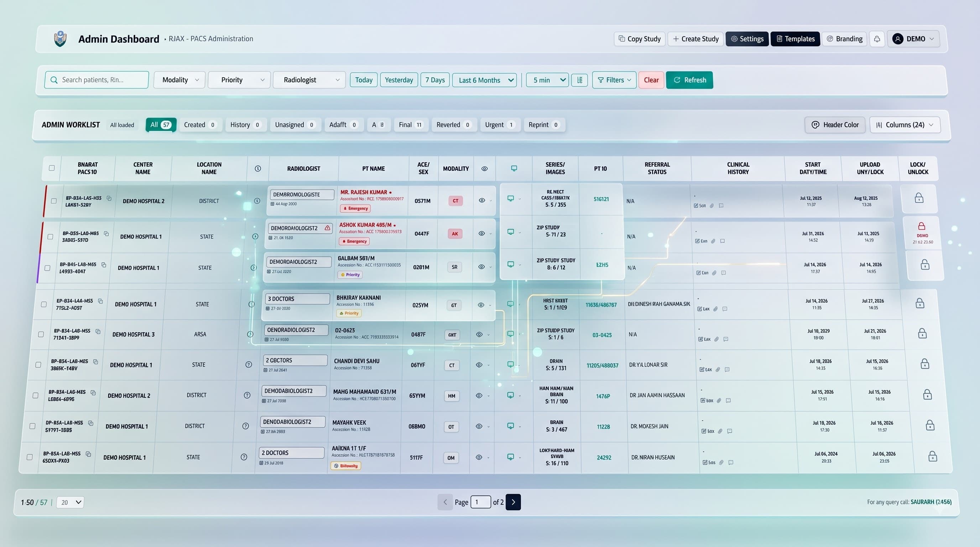Change rows per page dropdown showing 20
The height and width of the screenshot is (547, 980).
(x=71, y=502)
